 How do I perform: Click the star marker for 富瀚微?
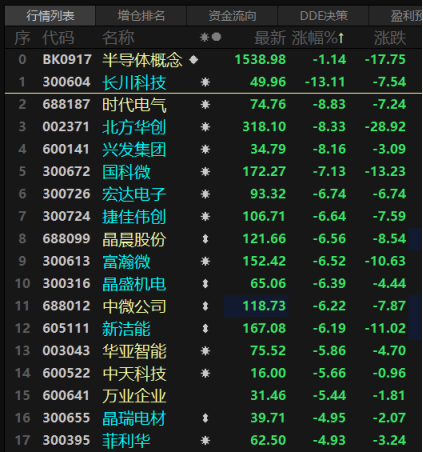click(x=205, y=261)
